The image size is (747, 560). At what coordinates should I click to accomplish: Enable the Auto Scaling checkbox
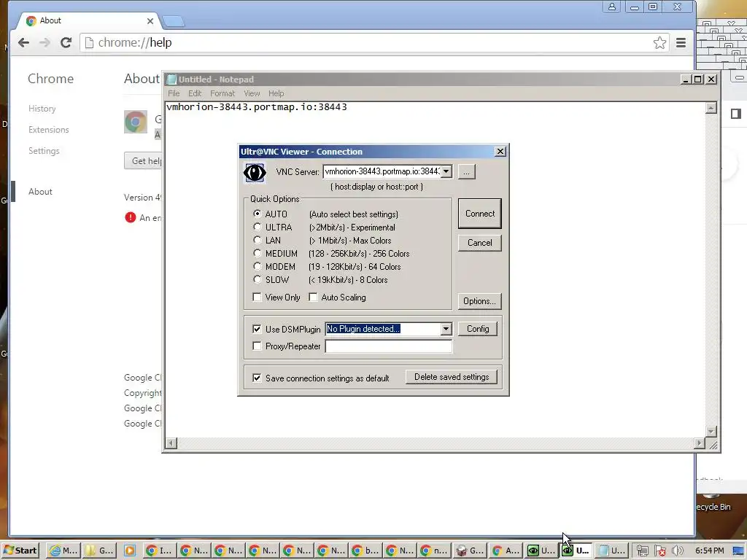click(x=313, y=297)
